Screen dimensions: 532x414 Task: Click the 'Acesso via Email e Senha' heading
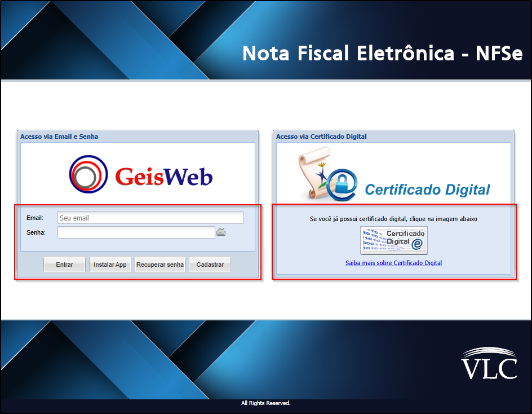tap(59, 136)
